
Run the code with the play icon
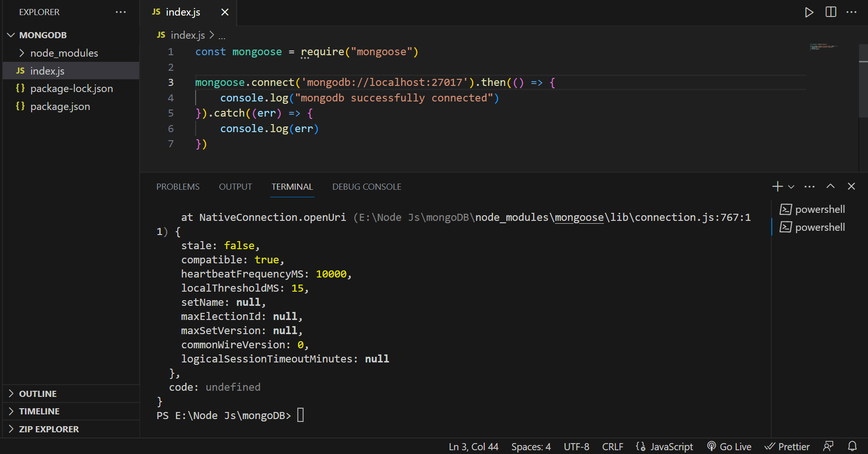click(x=809, y=12)
